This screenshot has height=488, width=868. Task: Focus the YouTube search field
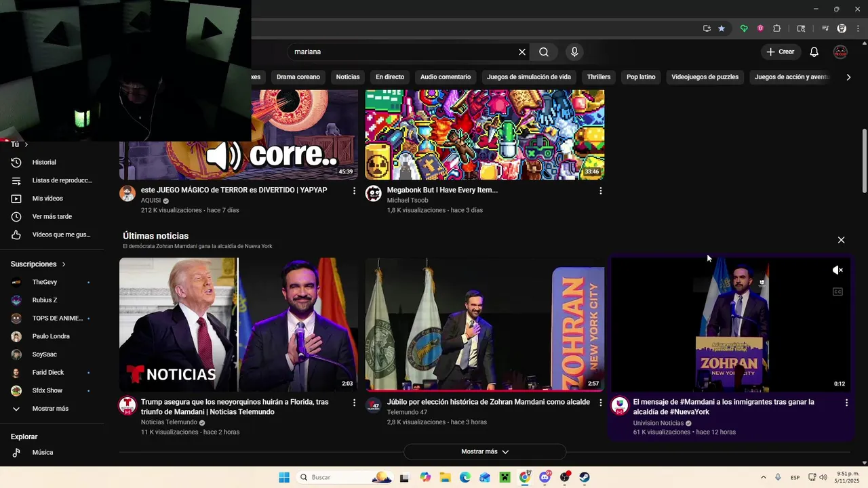403,52
